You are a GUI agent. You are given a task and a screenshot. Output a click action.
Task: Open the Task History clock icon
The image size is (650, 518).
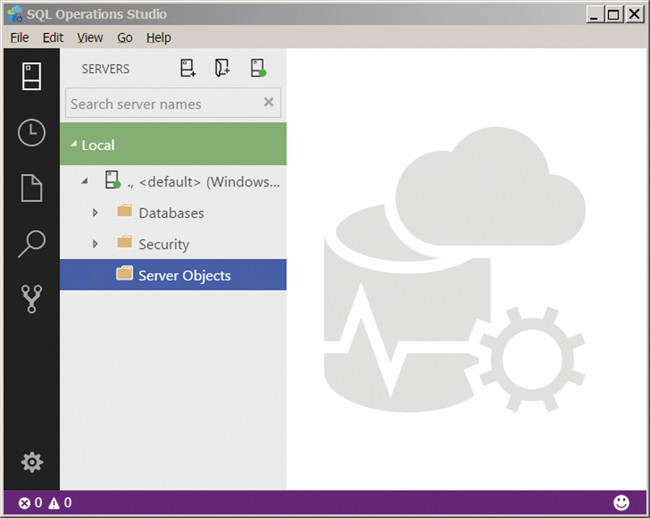32,133
